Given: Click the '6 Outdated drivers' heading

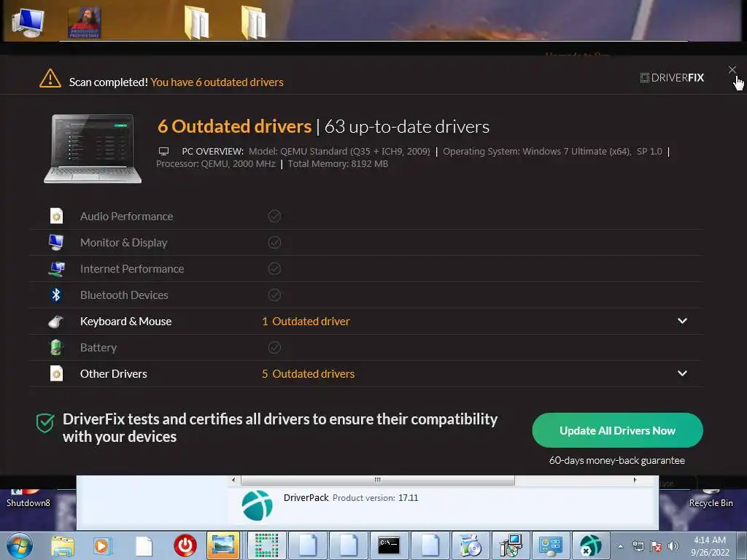Looking at the screenshot, I should (234, 126).
